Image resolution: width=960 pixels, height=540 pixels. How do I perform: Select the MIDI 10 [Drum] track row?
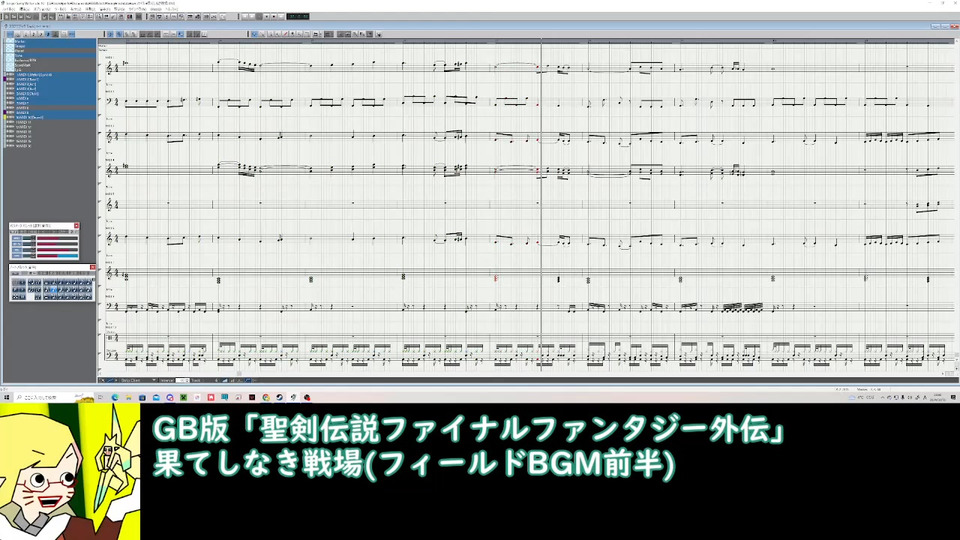tap(50, 117)
